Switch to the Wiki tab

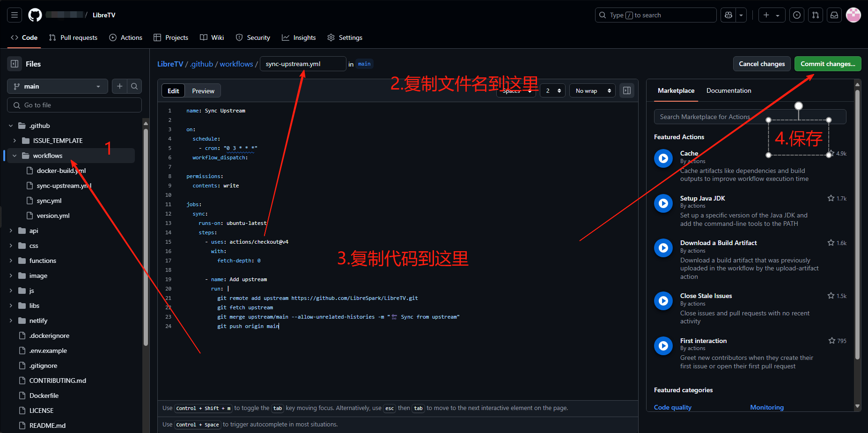coord(212,37)
